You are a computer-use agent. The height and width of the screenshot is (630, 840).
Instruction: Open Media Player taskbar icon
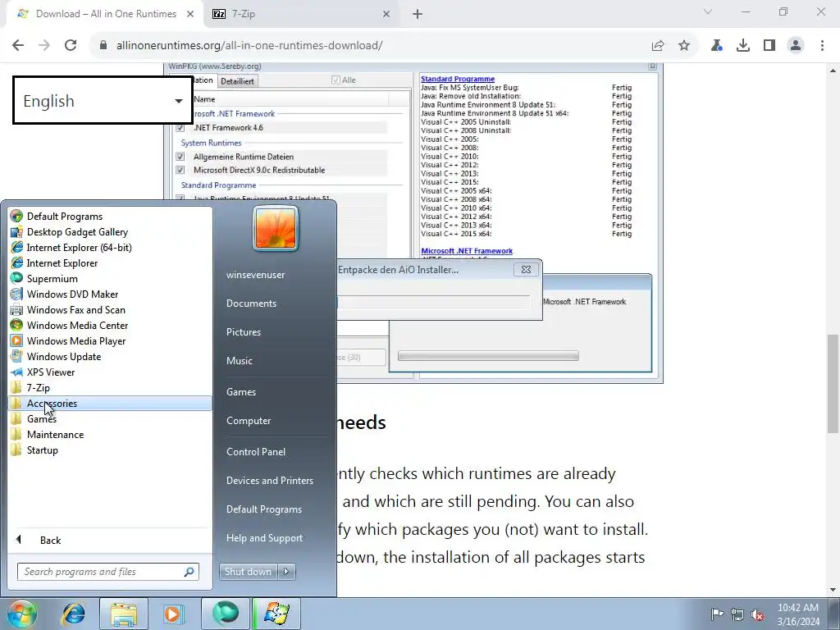click(173, 614)
